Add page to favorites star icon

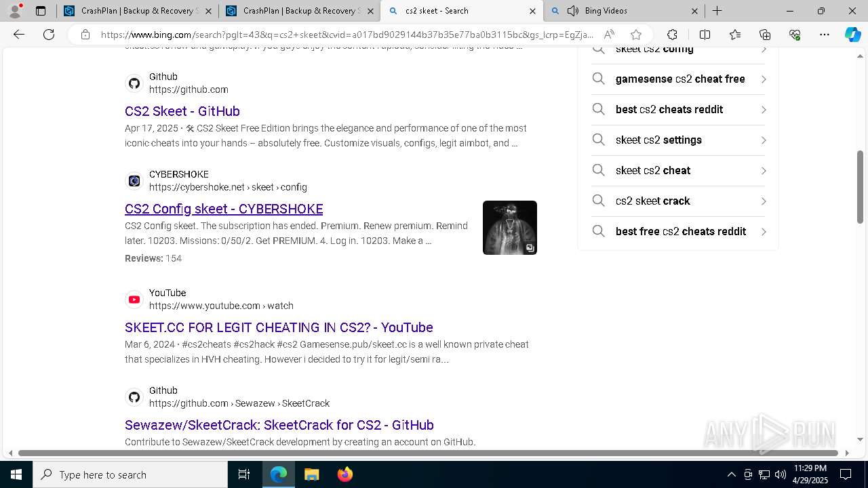pyautogui.click(x=635, y=35)
